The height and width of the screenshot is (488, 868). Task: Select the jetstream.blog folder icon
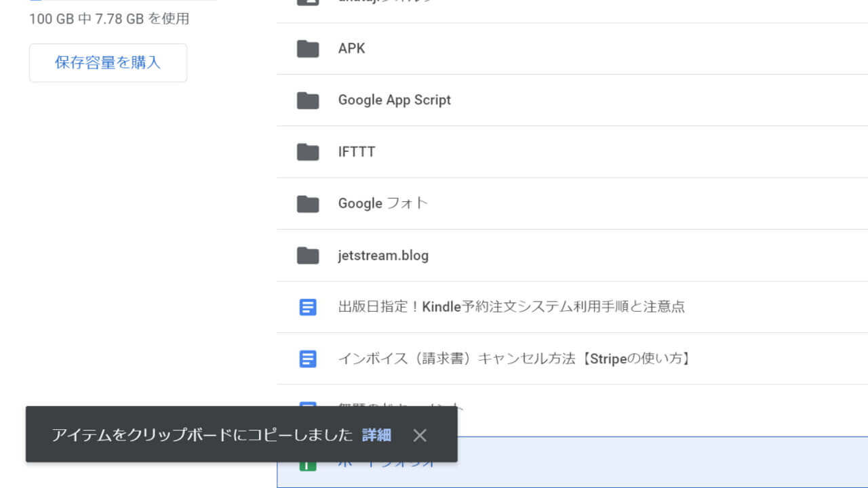pos(308,256)
